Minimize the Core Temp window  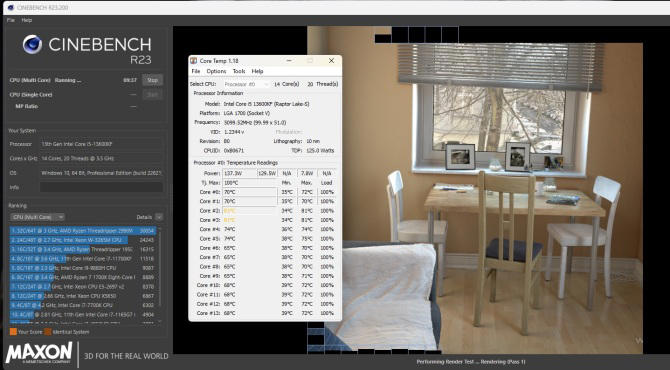(289, 61)
